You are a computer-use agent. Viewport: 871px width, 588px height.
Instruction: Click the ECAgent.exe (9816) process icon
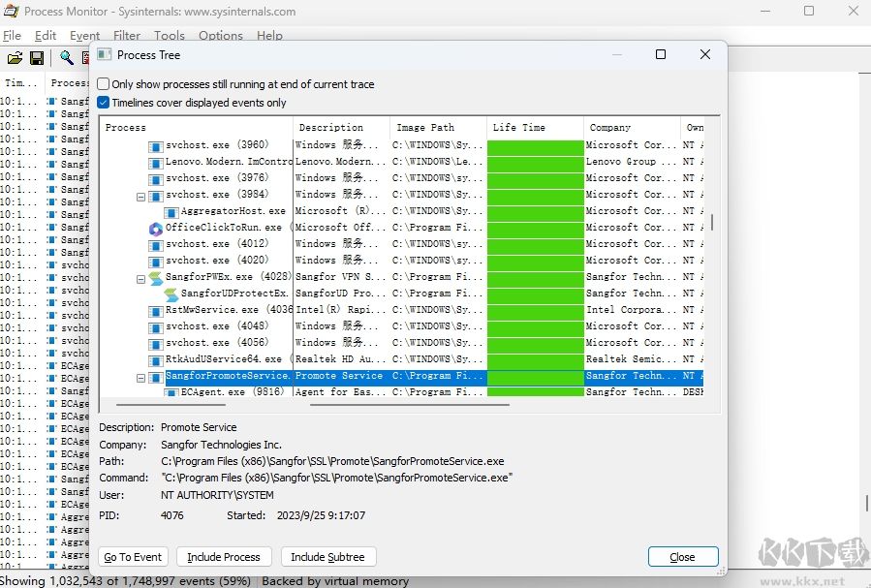(x=171, y=392)
